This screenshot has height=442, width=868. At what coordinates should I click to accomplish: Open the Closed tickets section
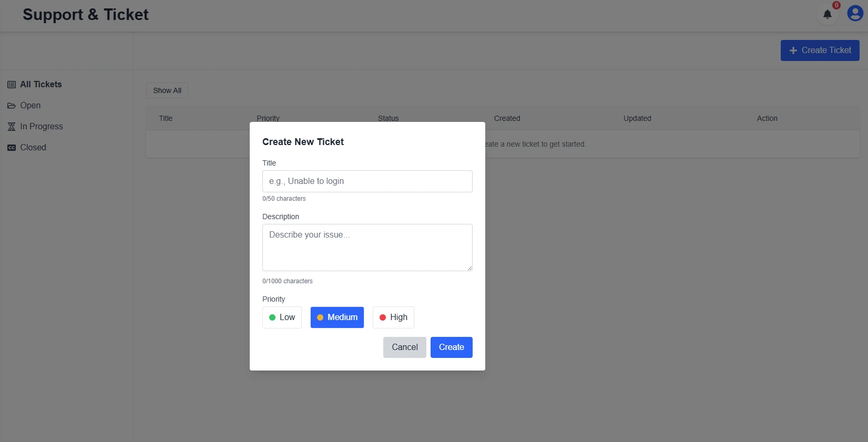[33, 147]
